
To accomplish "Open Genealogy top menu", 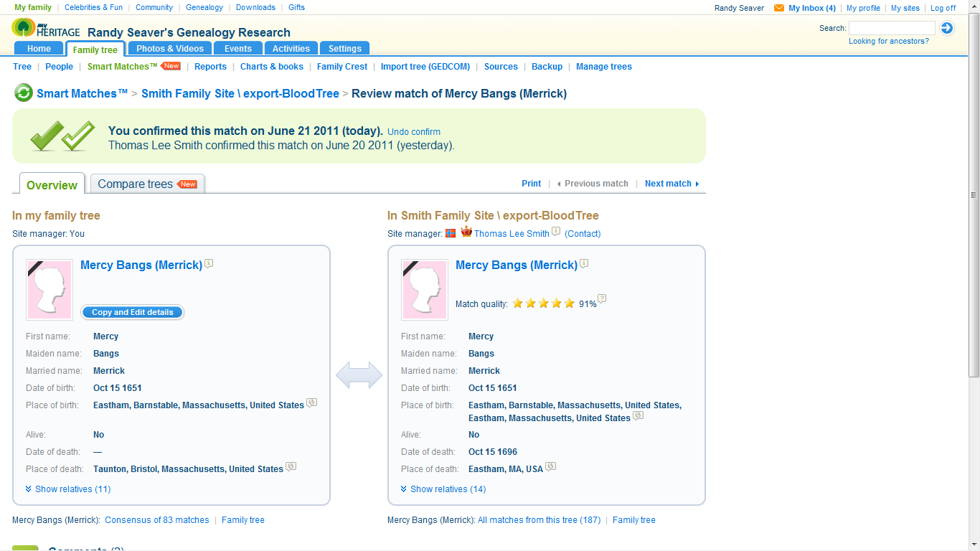I will click(x=204, y=7).
